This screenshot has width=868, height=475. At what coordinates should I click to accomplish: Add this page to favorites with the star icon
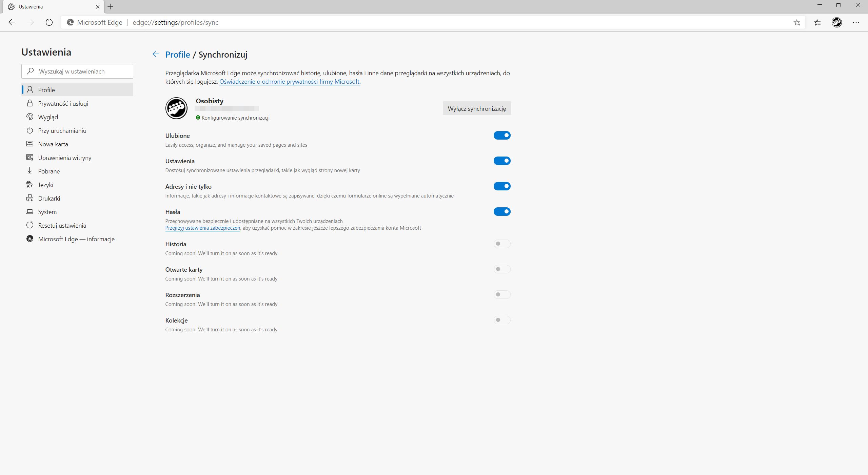tap(797, 22)
